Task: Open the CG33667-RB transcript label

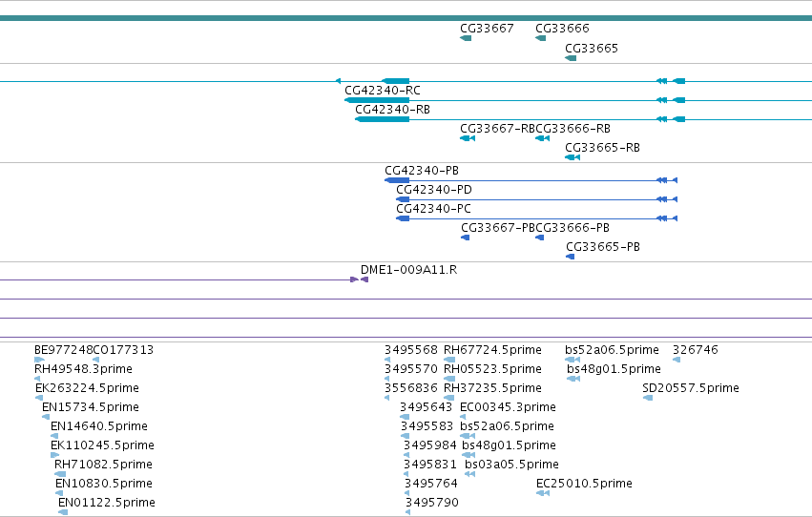Action: click(498, 129)
